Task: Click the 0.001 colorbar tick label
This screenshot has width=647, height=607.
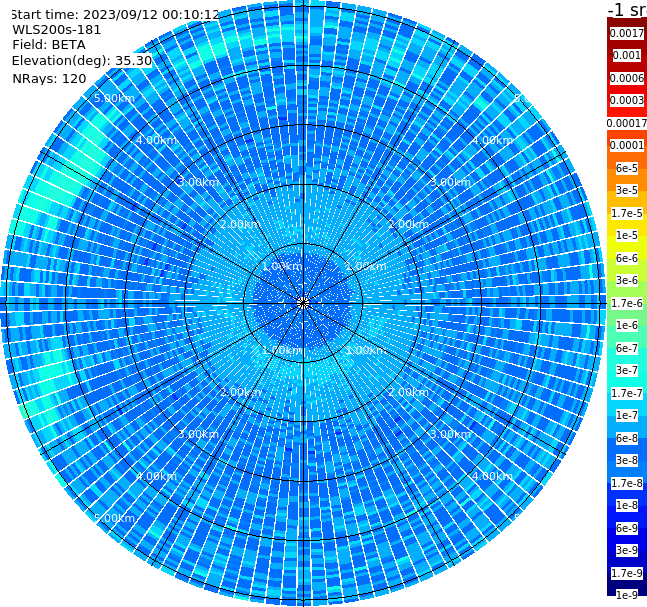Action: click(x=627, y=55)
